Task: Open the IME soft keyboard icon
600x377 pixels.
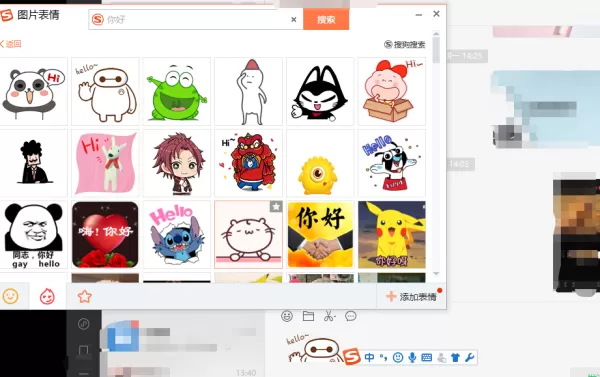Action: tap(426, 357)
